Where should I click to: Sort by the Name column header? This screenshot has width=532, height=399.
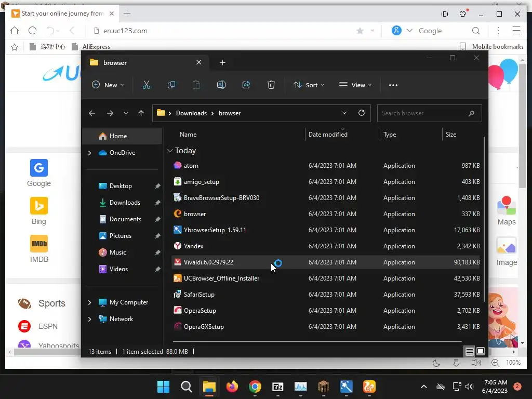[188, 135]
